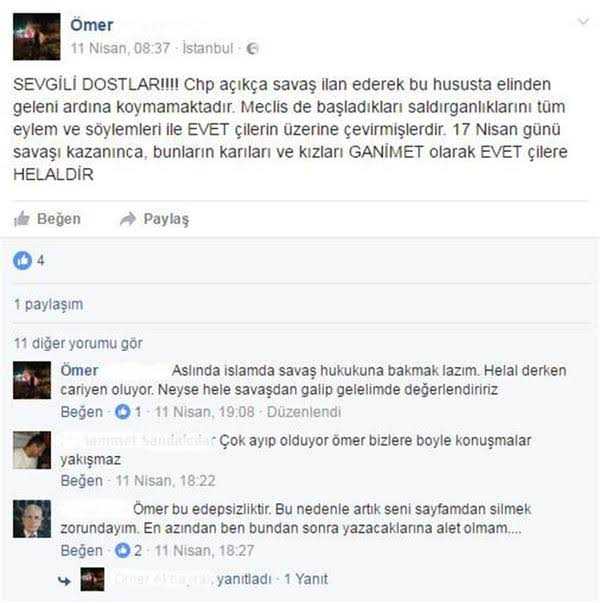This screenshot has height=603, width=600.
Task: Click the 11 Nisan, 08:37 timestamp
Action: pos(120,48)
